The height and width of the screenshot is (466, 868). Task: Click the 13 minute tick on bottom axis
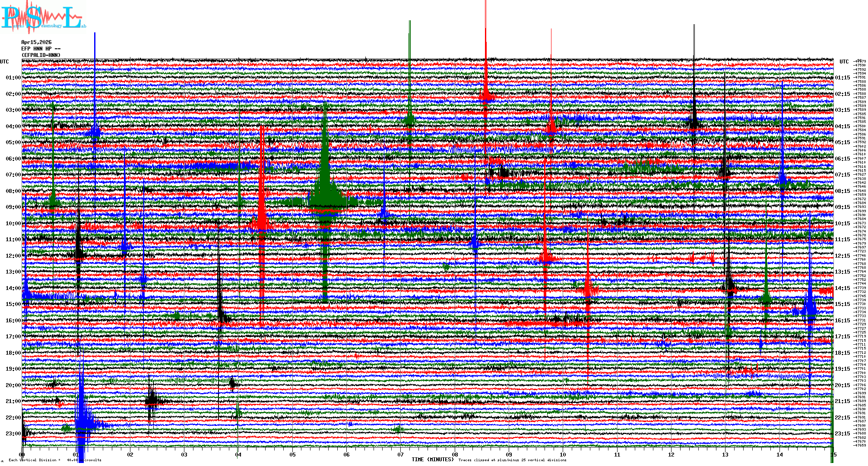tap(725, 454)
